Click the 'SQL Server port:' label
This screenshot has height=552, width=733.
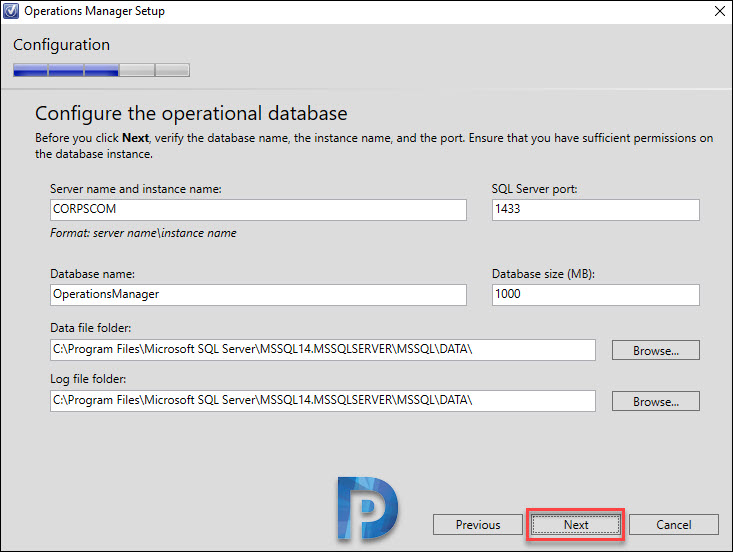pos(534,189)
